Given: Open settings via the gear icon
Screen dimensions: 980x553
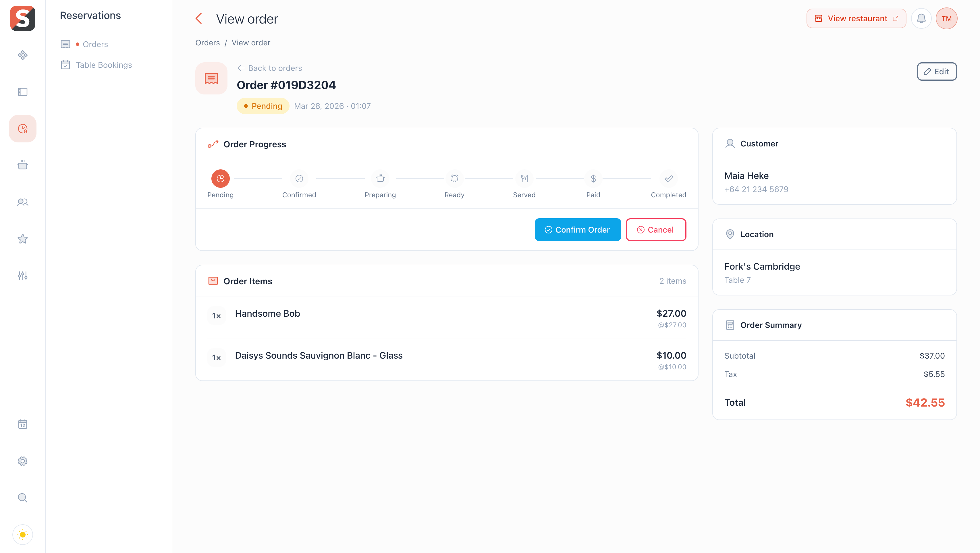Looking at the screenshot, I should (x=22, y=461).
